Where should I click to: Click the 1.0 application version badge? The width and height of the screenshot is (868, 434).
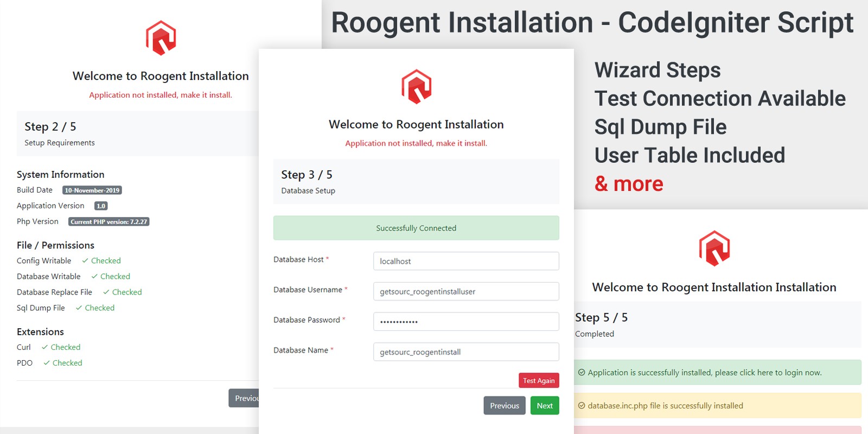(x=101, y=206)
